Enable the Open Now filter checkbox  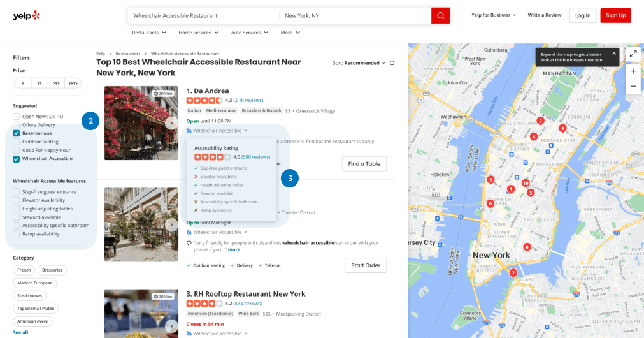tap(17, 116)
